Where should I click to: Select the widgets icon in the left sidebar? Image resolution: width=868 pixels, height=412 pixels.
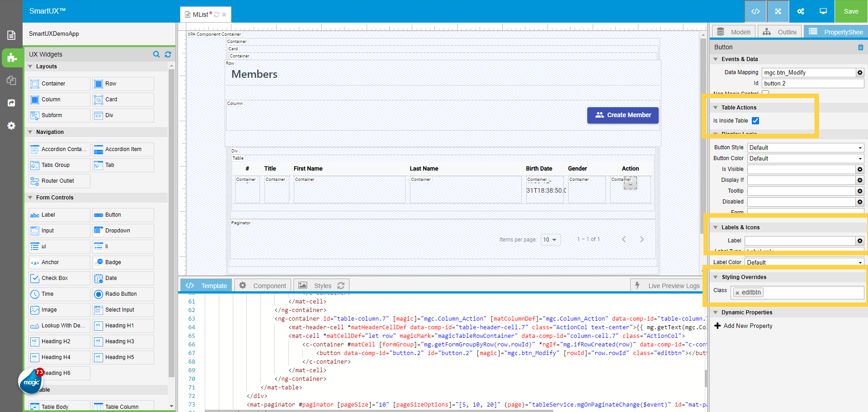pos(12,58)
